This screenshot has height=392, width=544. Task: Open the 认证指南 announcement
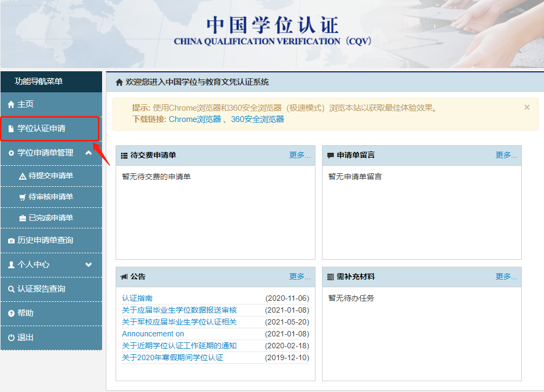coord(137,299)
